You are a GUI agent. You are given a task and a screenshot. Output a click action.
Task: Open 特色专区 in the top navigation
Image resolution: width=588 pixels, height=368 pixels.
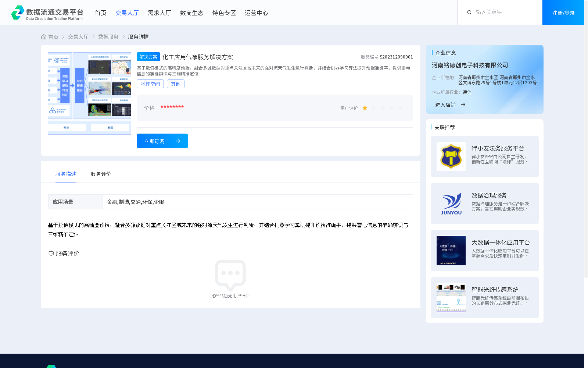224,13
